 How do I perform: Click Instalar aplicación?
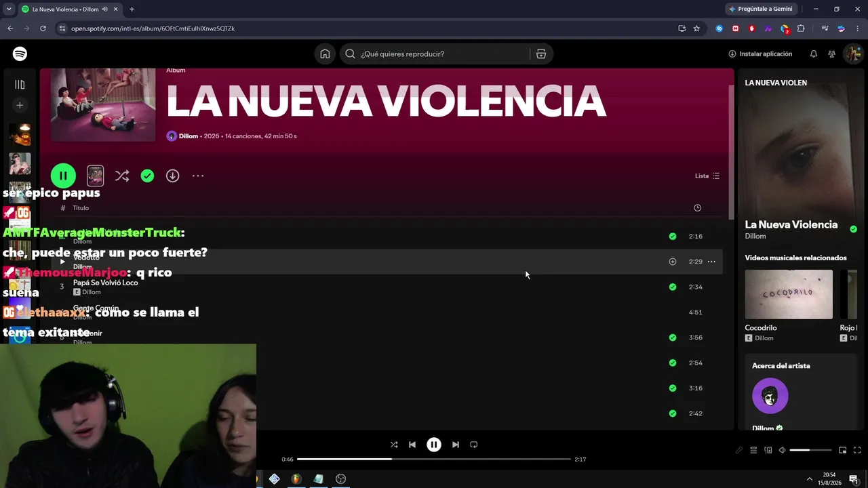(760, 54)
